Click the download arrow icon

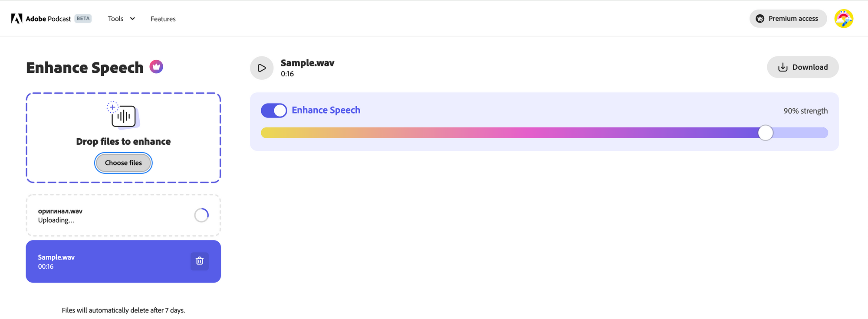pos(783,67)
